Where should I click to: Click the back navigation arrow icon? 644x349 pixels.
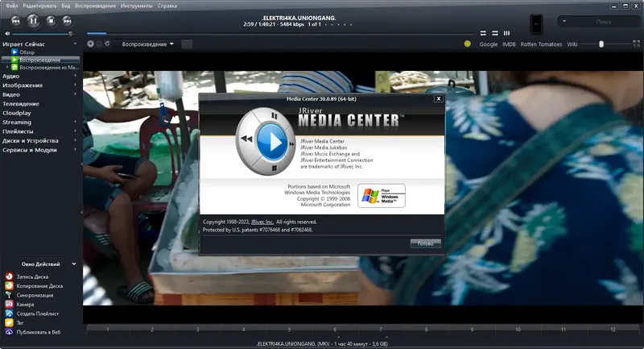(90, 44)
